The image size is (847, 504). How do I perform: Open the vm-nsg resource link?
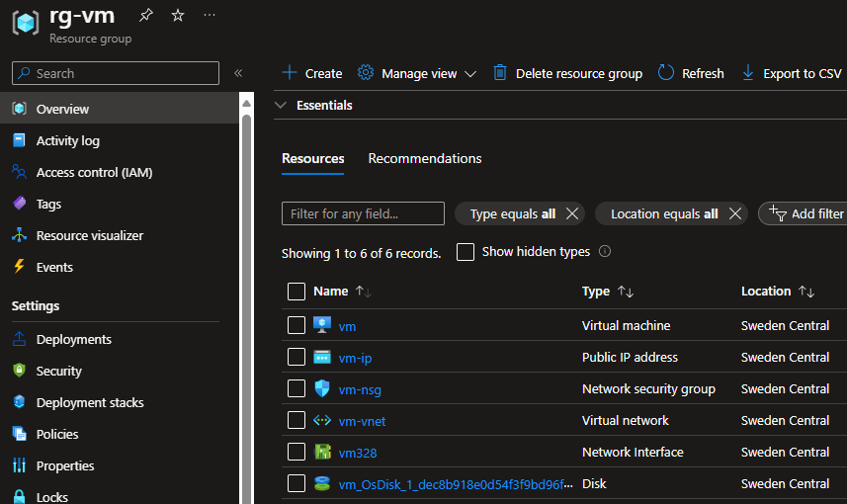point(360,390)
